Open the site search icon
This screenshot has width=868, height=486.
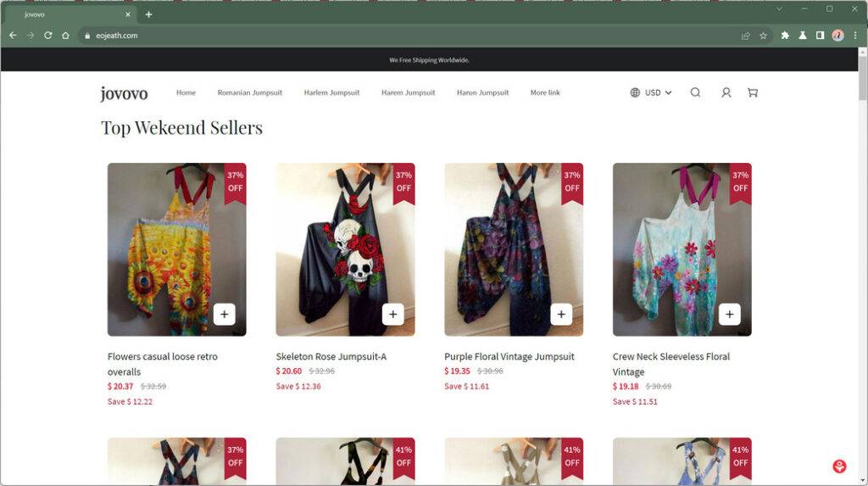[x=695, y=92]
